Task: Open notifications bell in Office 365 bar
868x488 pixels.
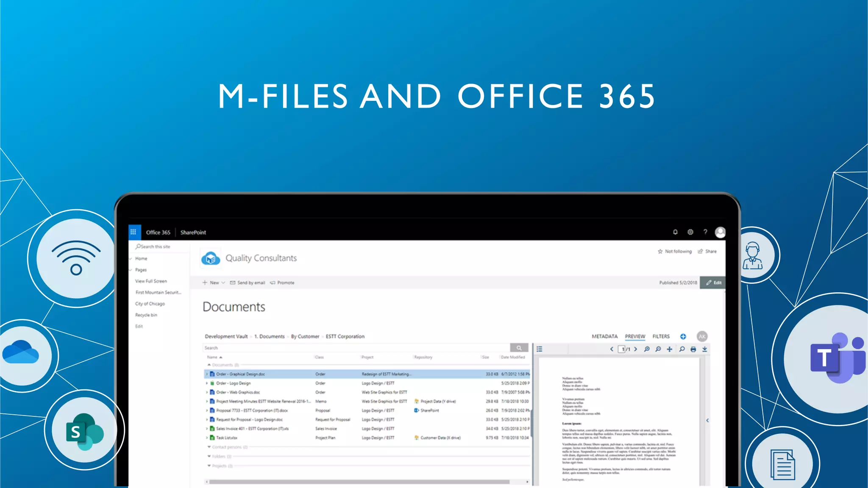Action: [675, 232]
